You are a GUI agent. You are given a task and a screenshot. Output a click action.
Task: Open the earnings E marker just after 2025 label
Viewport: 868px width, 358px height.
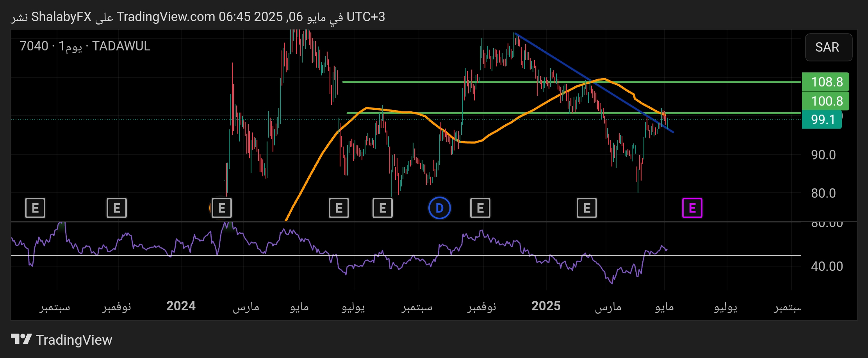(x=587, y=208)
